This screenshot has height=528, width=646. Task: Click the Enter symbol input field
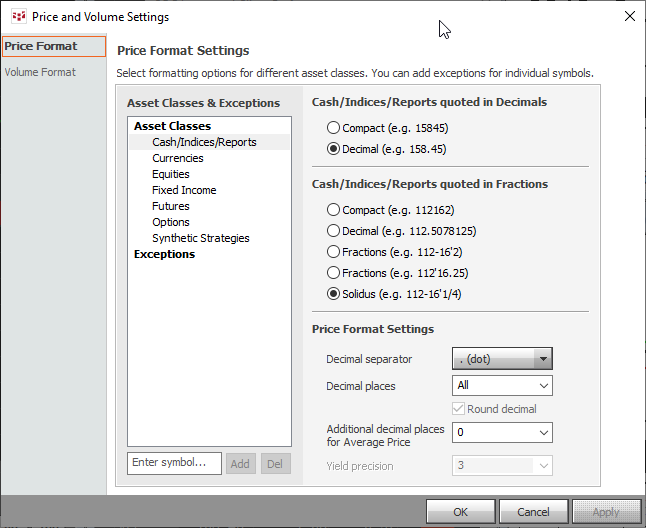pyautogui.click(x=174, y=463)
